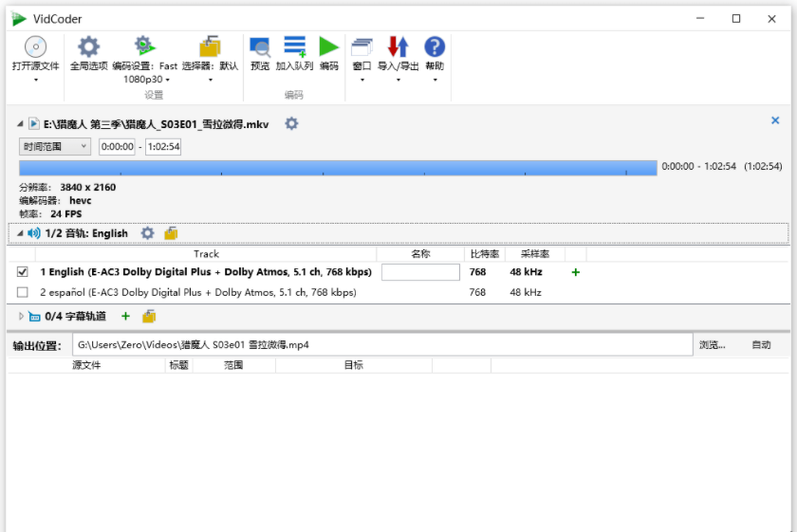Click the automatic output path button
The width and height of the screenshot is (797, 532).
click(x=761, y=345)
